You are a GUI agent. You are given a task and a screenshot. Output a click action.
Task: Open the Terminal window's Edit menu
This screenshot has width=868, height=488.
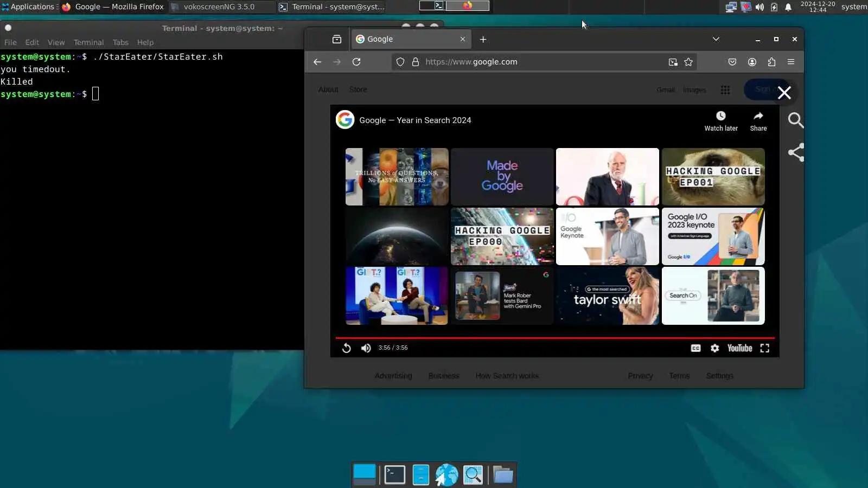32,42
